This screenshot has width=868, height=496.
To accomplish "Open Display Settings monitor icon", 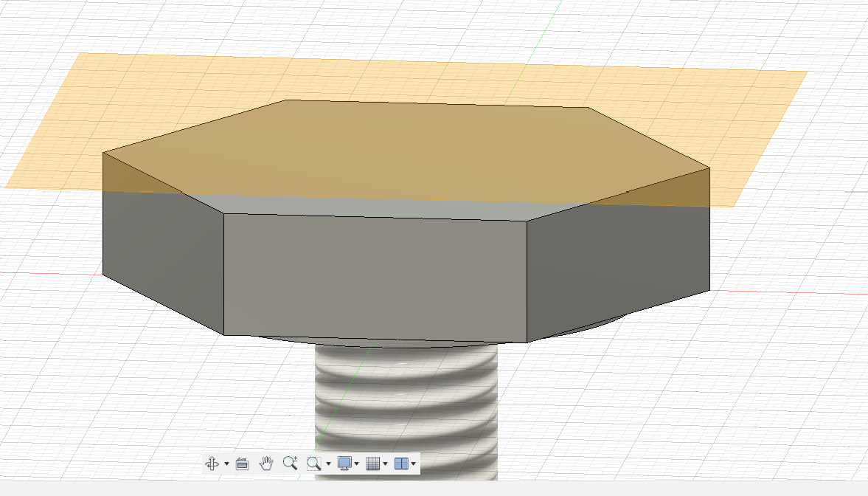I will 344,464.
